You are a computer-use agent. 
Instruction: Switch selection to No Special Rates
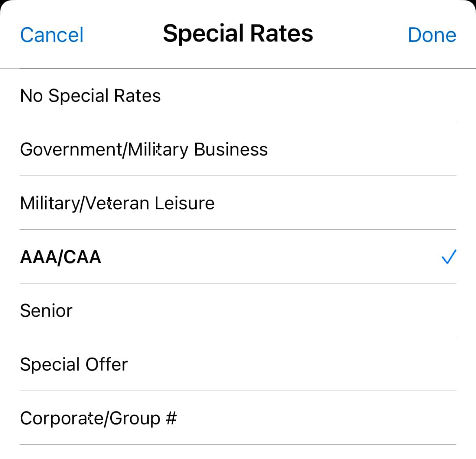(x=90, y=95)
